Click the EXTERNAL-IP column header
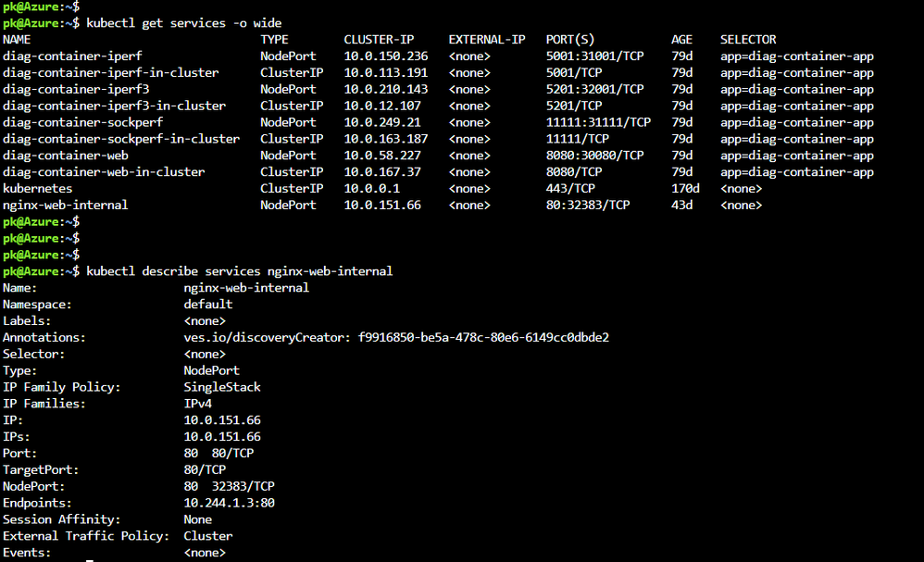The height and width of the screenshot is (562, 924). (487, 40)
